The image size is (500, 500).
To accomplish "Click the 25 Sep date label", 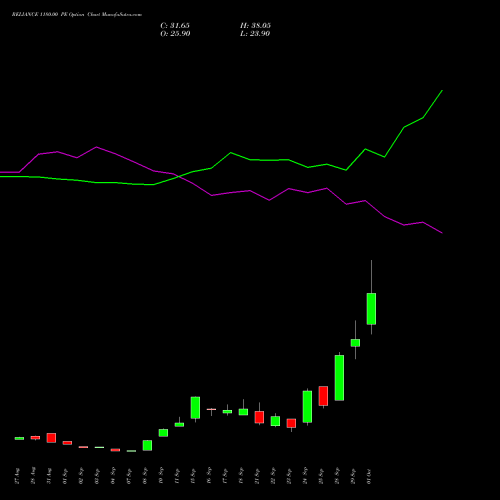I will [x=321, y=476].
